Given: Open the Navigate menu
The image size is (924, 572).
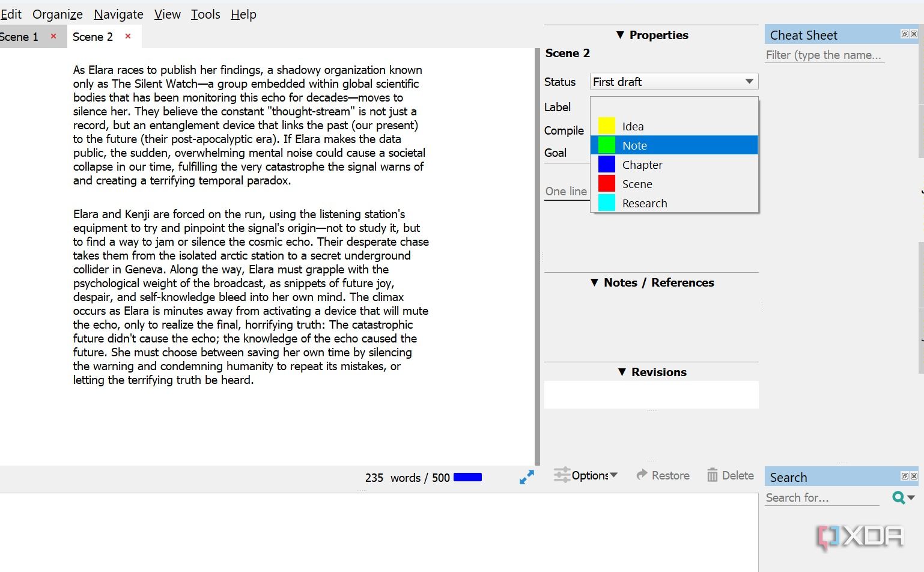Looking at the screenshot, I should coord(118,14).
